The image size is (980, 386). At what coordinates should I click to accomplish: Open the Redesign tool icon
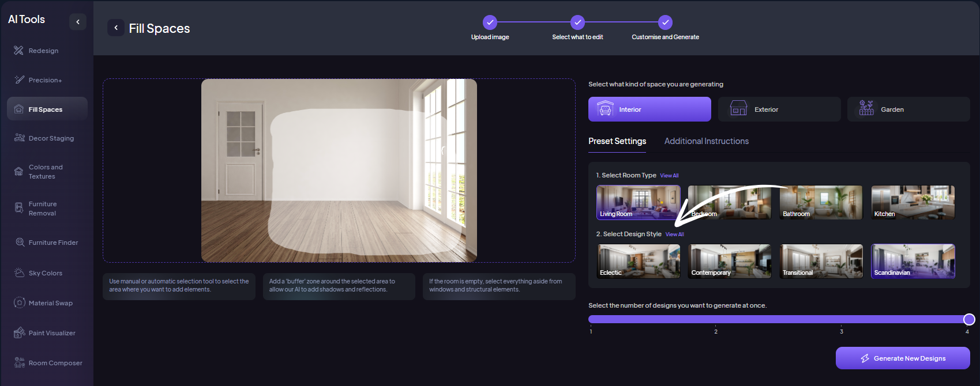[x=18, y=51]
